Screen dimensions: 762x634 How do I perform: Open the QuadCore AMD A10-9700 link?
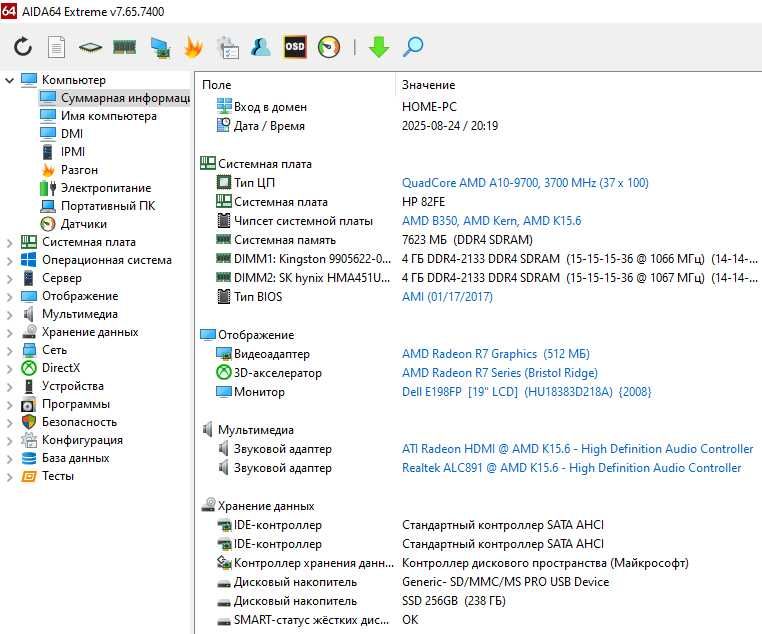click(525, 183)
